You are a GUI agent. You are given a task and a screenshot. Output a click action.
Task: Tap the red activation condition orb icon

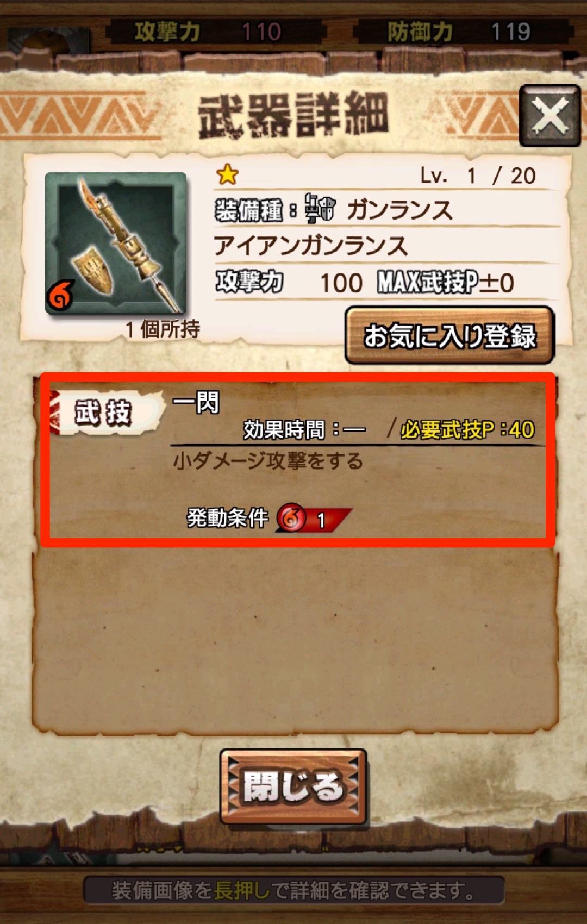point(291,517)
